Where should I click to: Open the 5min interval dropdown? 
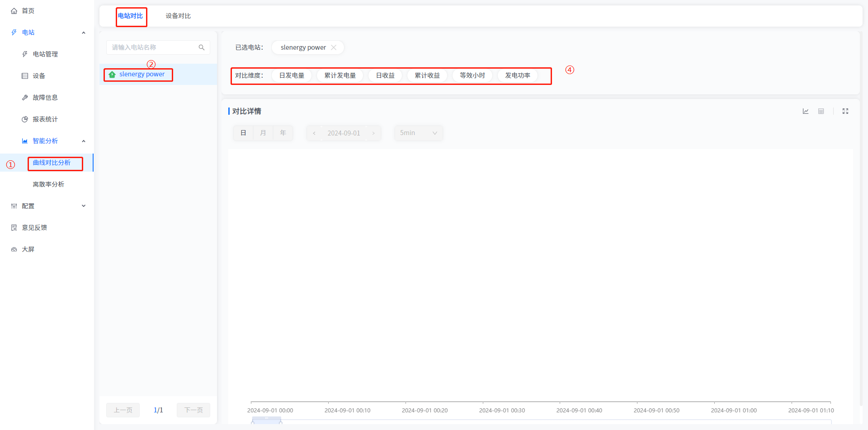tap(418, 133)
